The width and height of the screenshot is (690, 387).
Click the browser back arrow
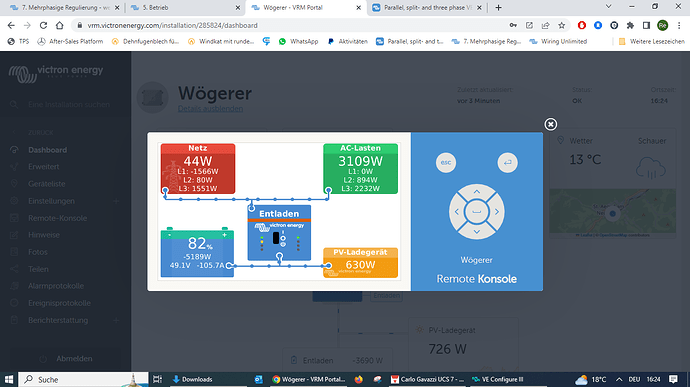point(11,26)
